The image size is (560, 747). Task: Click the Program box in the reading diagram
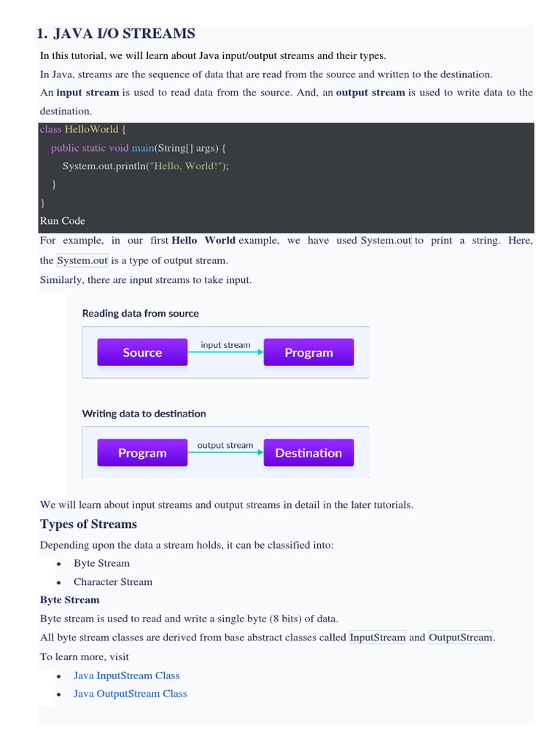[x=308, y=352]
